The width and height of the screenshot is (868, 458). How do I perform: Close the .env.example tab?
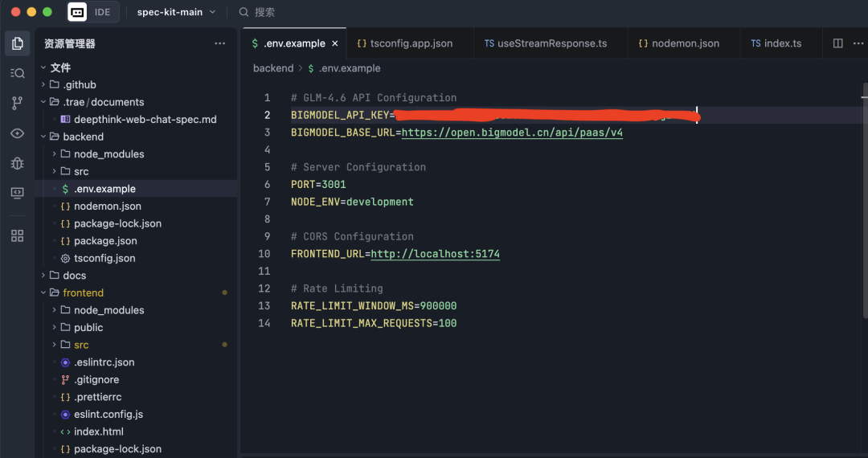click(335, 43)
